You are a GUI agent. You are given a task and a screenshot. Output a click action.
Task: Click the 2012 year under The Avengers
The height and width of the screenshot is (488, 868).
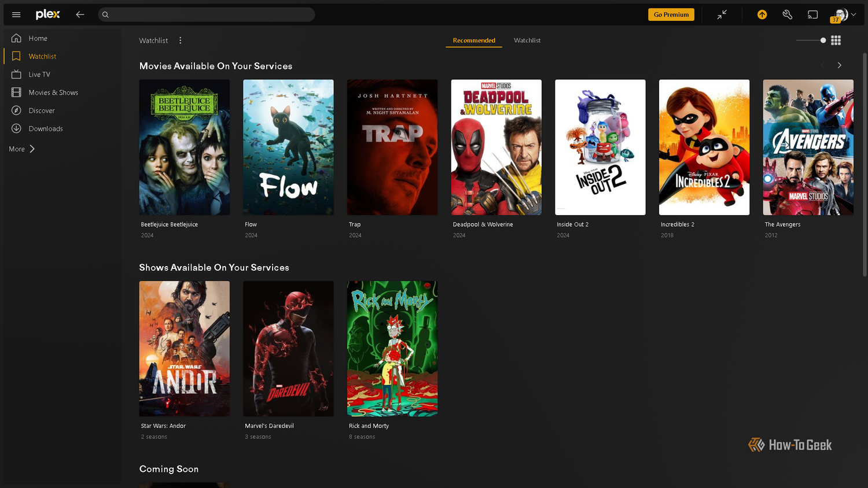click(771, 235)
